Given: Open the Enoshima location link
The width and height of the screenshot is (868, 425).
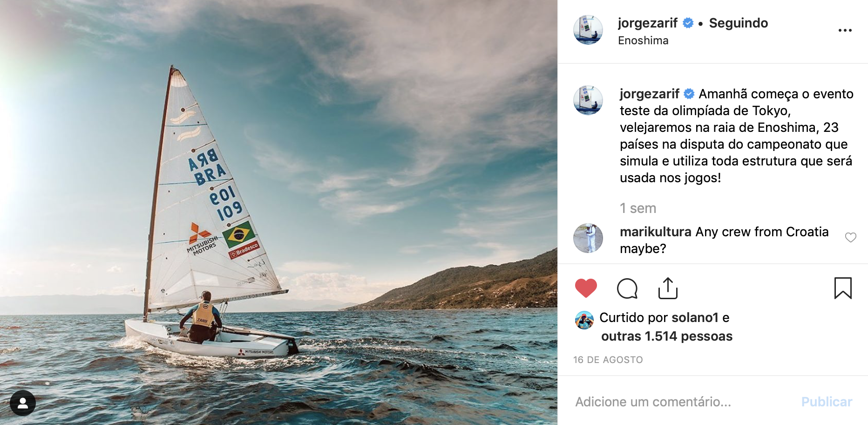Looking at the screenshot, I should (x=643, y=41).
